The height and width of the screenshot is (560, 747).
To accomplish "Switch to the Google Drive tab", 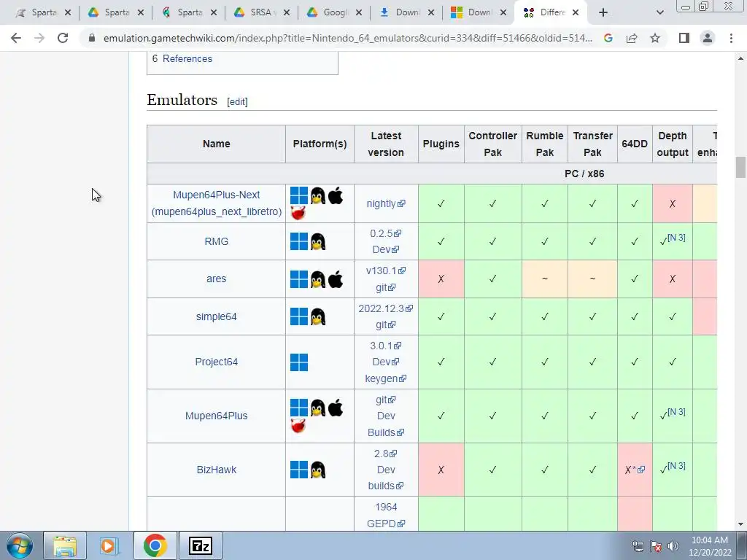I will [334, 13].
